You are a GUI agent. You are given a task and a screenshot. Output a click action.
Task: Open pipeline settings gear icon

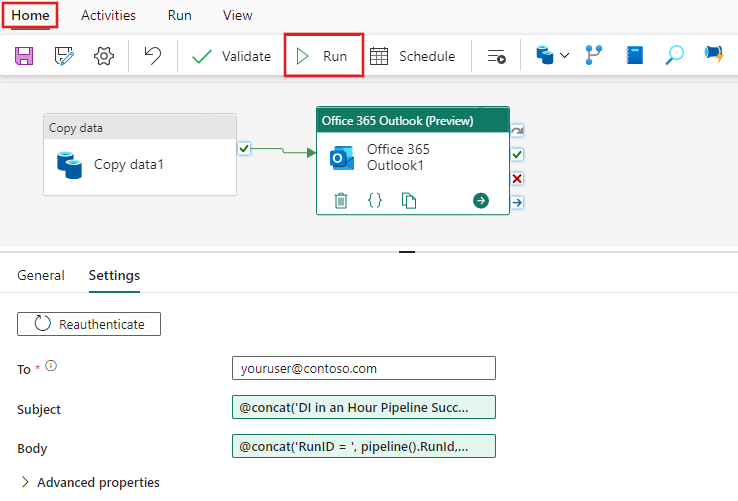click(104, 56)
